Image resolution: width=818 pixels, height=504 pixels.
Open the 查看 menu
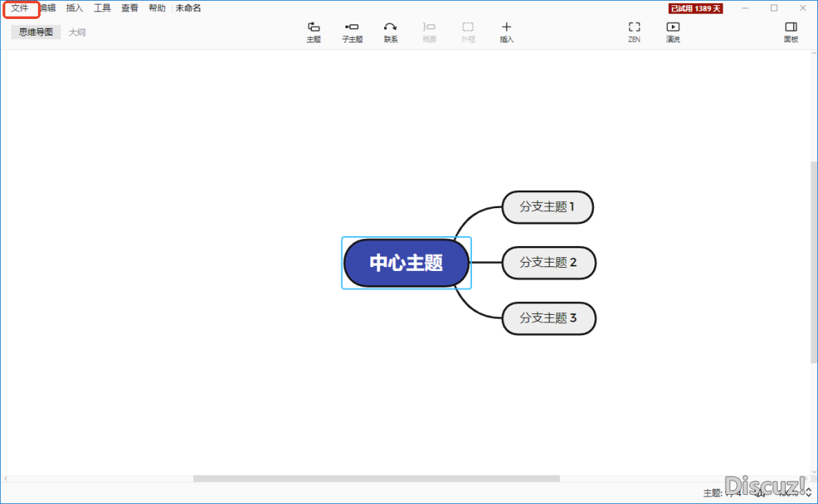coord(130,8)
